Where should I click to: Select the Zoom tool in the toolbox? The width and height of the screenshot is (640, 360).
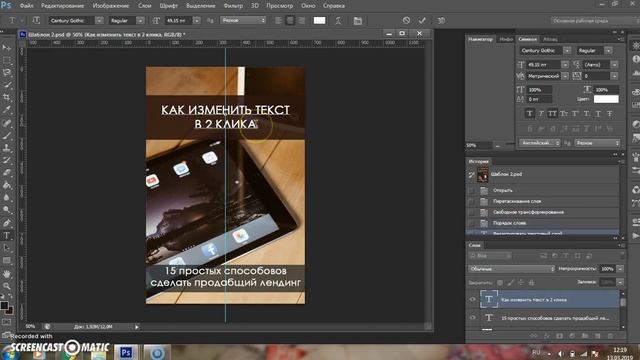tap(7, 286)
